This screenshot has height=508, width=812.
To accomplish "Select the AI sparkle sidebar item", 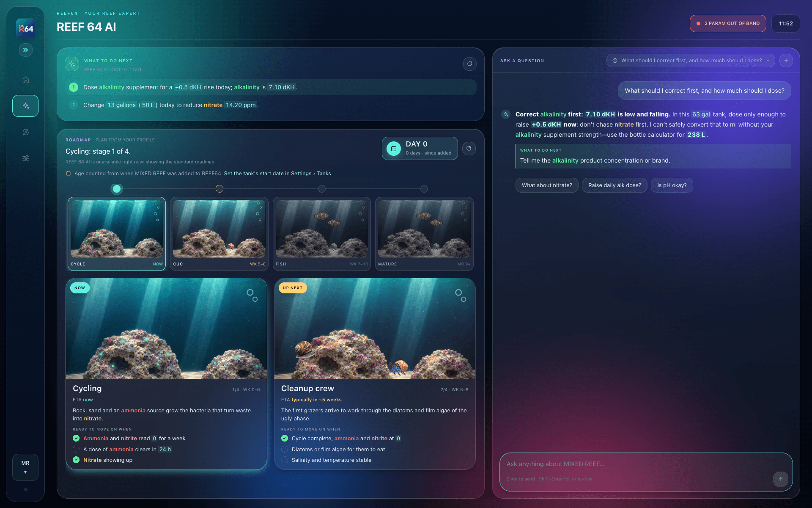I will tap(25, 106).
